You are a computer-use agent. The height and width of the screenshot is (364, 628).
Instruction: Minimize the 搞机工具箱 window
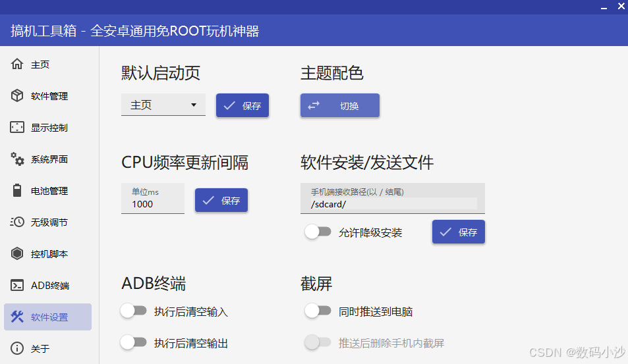pyautogui.click(x=604, y=7)
